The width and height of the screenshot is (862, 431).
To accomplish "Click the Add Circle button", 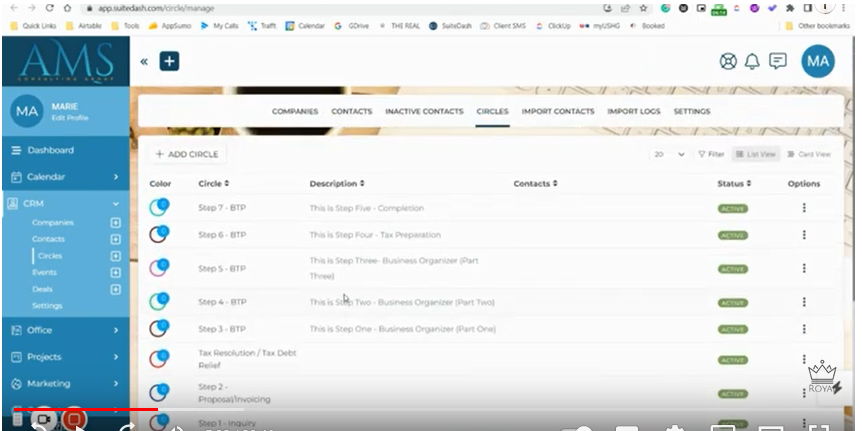I will (187, 154).
